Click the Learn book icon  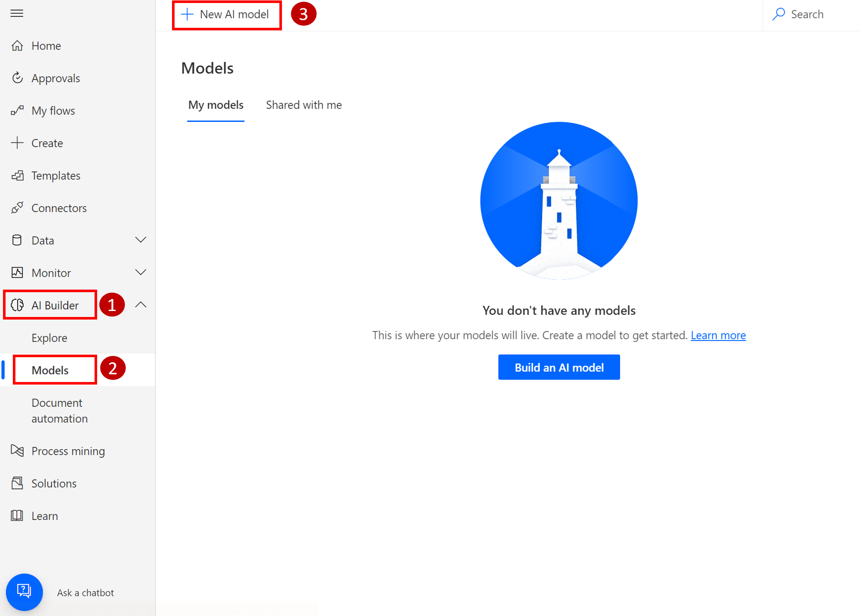coord(17,515)
